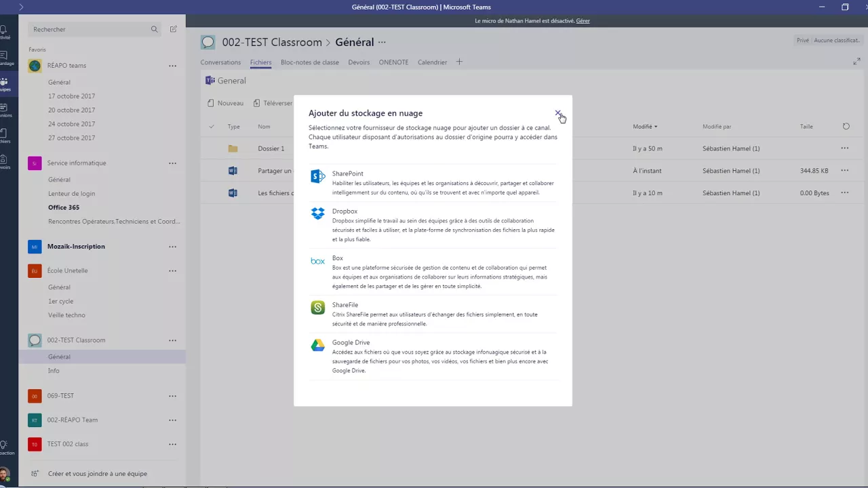Choose Google Drive icon
This screenshot has width=868, height=488.
pos(317,345)
